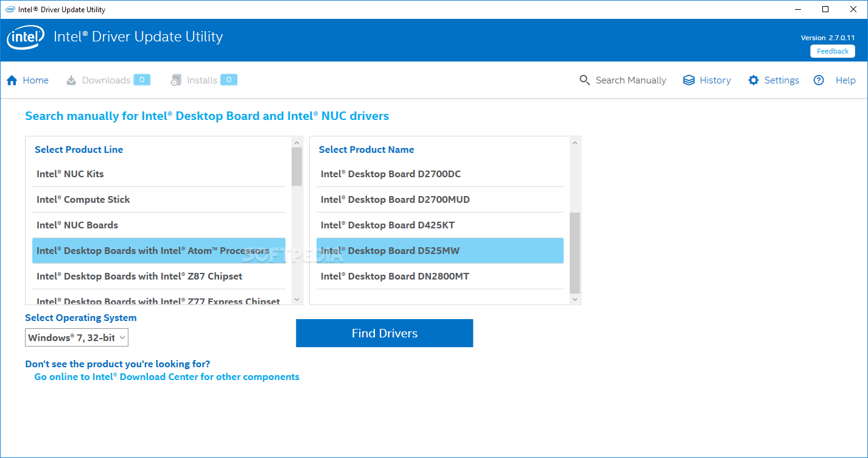868x458 pixels.
Task: Click the Home house icon
Action: pos(12,80)
